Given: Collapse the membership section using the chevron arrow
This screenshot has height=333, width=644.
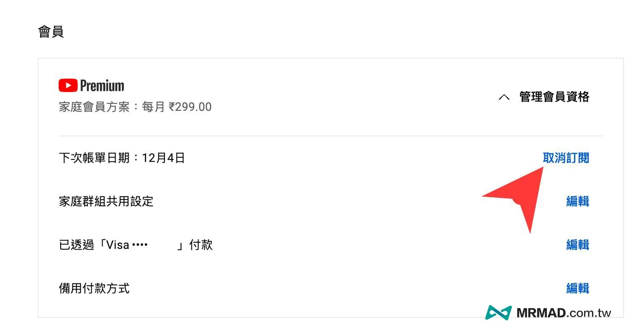Looking at the screenshot, I should [x=504, y=97].
